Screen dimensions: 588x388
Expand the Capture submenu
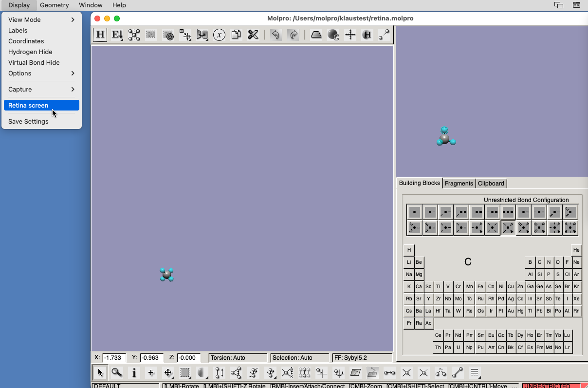pyautogui.click(x=20, y=89)
